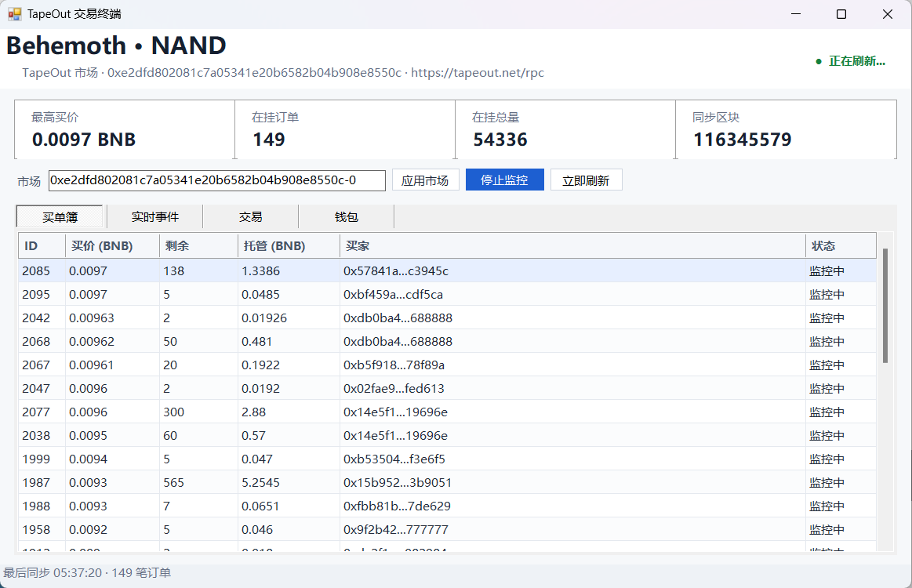Image resolution: width=912 pixels, height=588 pixels.
Task: Click buyer address 0xb5f918...78f89a
Action: [x=394, y=365]
